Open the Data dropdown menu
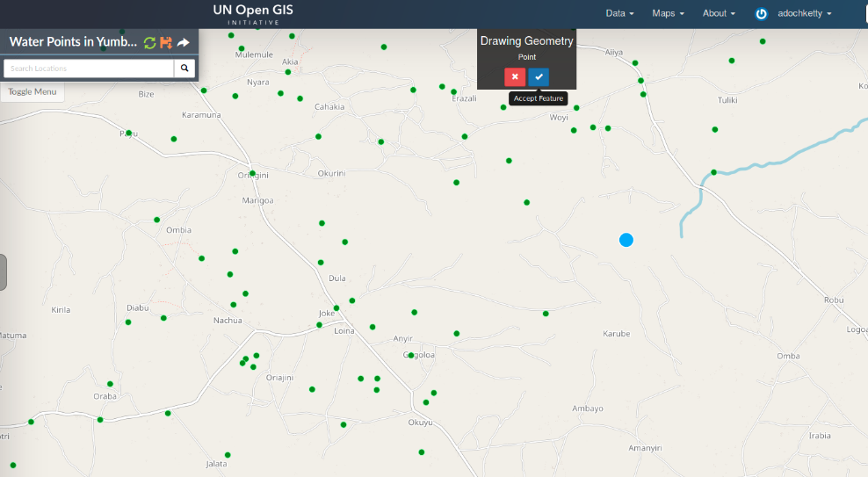Screen dimensions: 868x477 619,13
